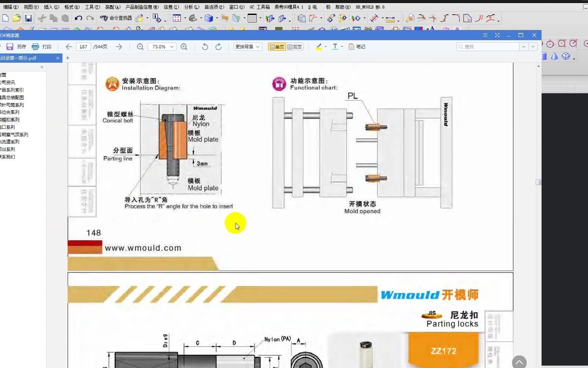Click the page number field showing 187
The width and height of the screenshot is (588, 368).
pos(84,46)
